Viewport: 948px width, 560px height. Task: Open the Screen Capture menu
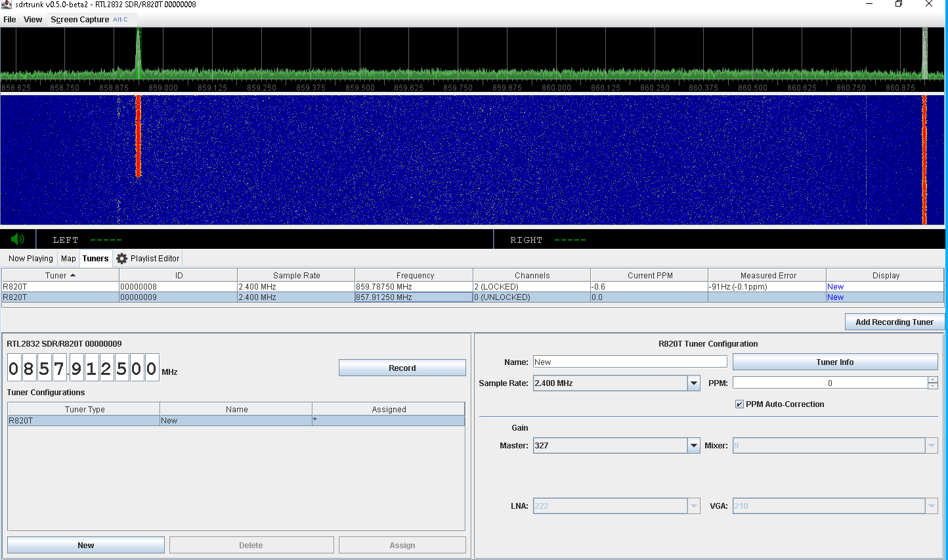coord(79,19)
